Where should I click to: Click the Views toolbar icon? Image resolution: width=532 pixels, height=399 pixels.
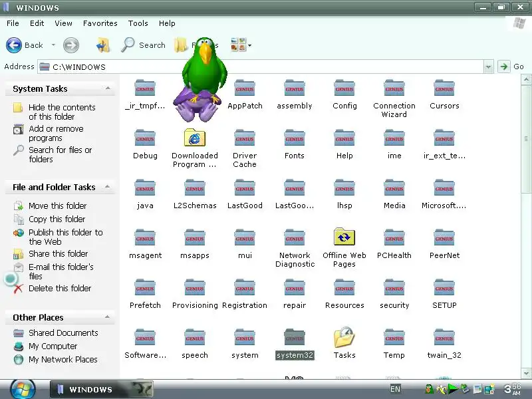[238, 45]
